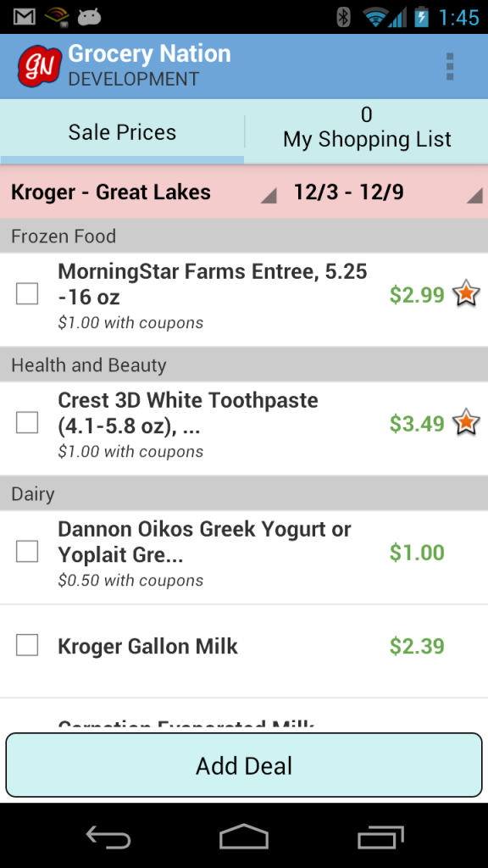Tap the Grocery Nation GN logo icon

click(39, 66)
